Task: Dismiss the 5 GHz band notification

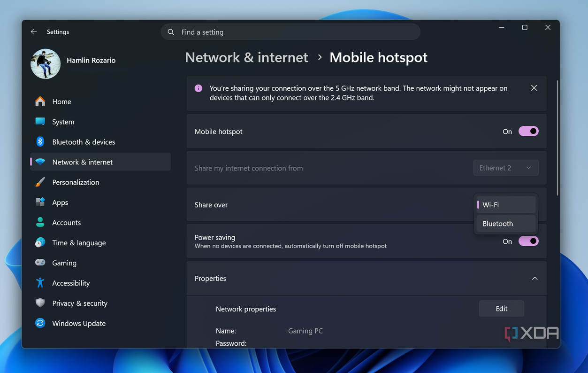Action: point(534,88)
